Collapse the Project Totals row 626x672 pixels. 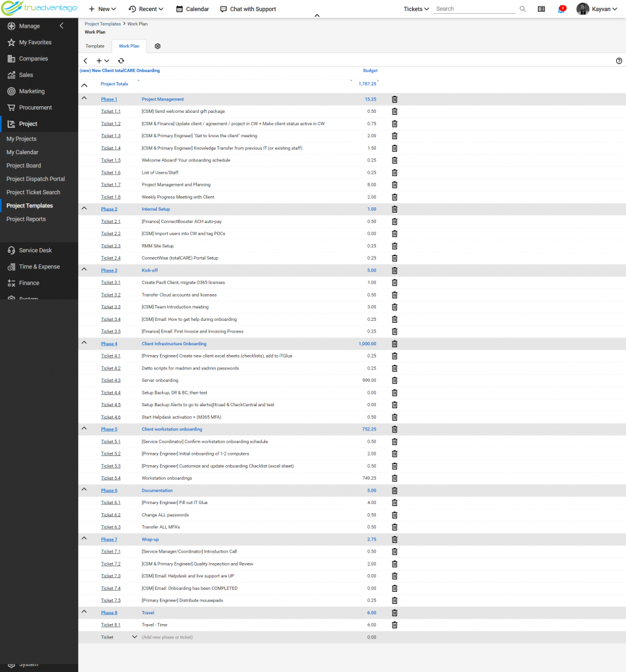coord(84,85)
